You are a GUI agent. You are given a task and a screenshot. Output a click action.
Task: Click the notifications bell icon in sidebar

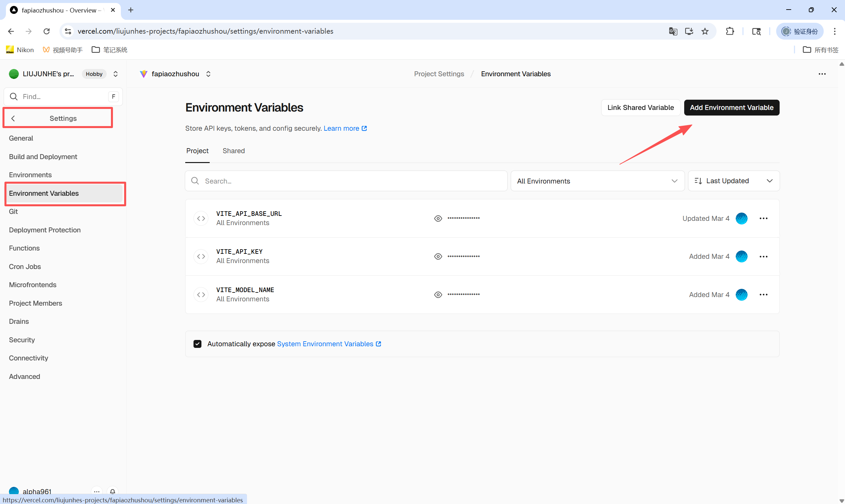(x=113, y=491)
